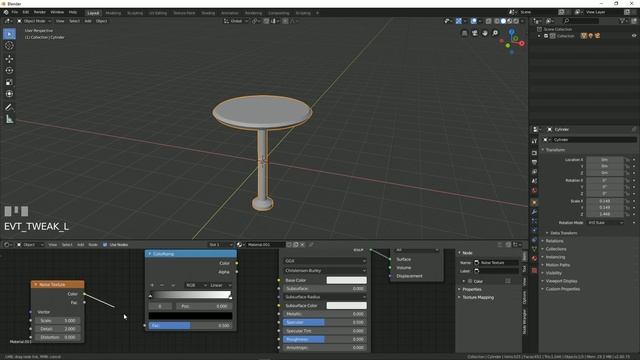Select the Annotate tool

pos(9,107)
